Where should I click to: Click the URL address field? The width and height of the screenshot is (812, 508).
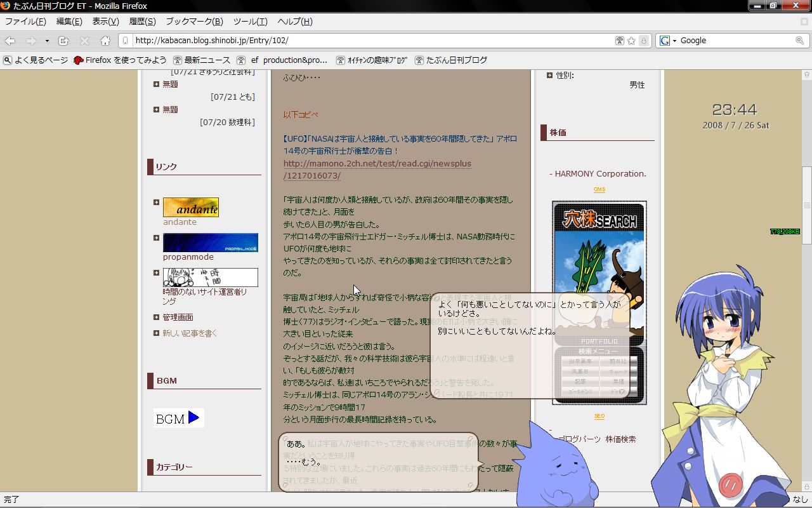[373, 41]
